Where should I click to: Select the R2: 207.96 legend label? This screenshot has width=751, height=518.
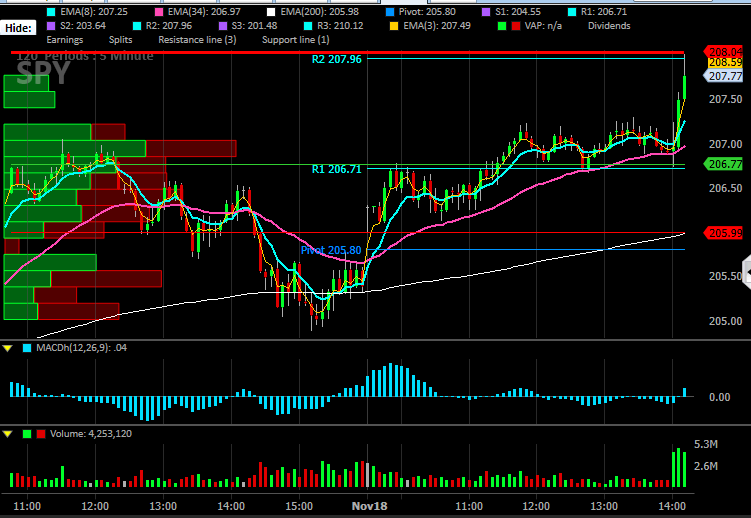[169, 26]
